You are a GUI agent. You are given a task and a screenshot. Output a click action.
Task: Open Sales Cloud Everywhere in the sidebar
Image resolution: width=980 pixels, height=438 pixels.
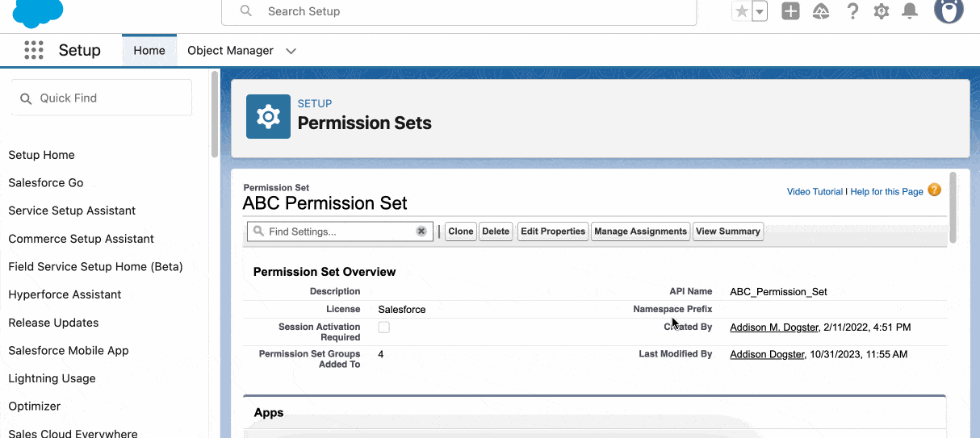coord(73,433)
